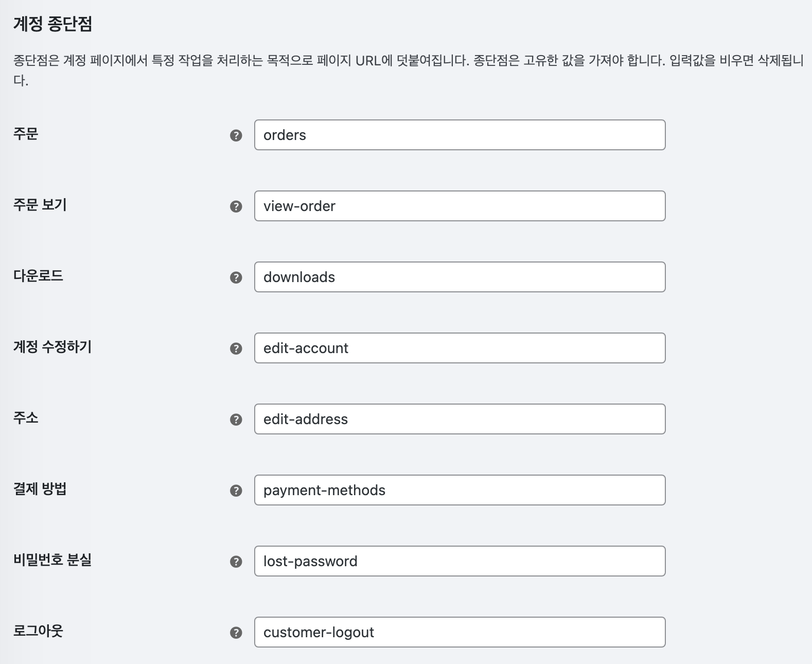
Task: Click the 계정 수정하기 label text
Action: 52,347
